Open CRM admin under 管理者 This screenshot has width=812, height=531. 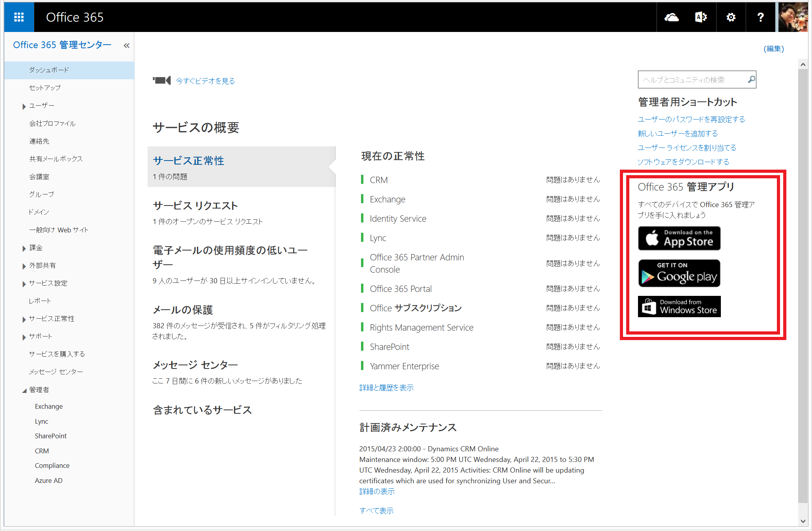click(x=42, y=451)
